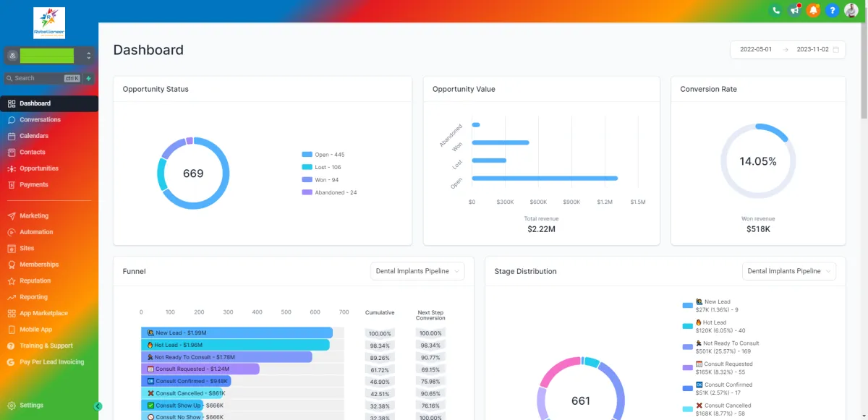Click the New Lead - $1.99M funnel bar
Viewport: 868px width, 420px height.
(237, 333)
